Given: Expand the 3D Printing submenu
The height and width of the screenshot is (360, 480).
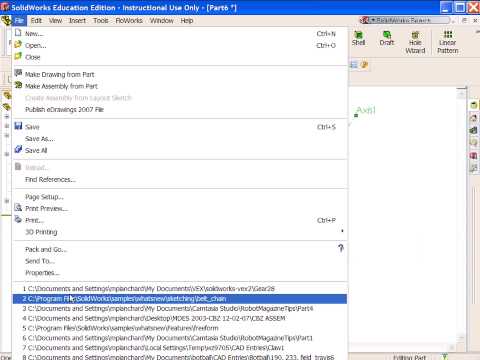Looking at the screenshot, I should 180,232.
